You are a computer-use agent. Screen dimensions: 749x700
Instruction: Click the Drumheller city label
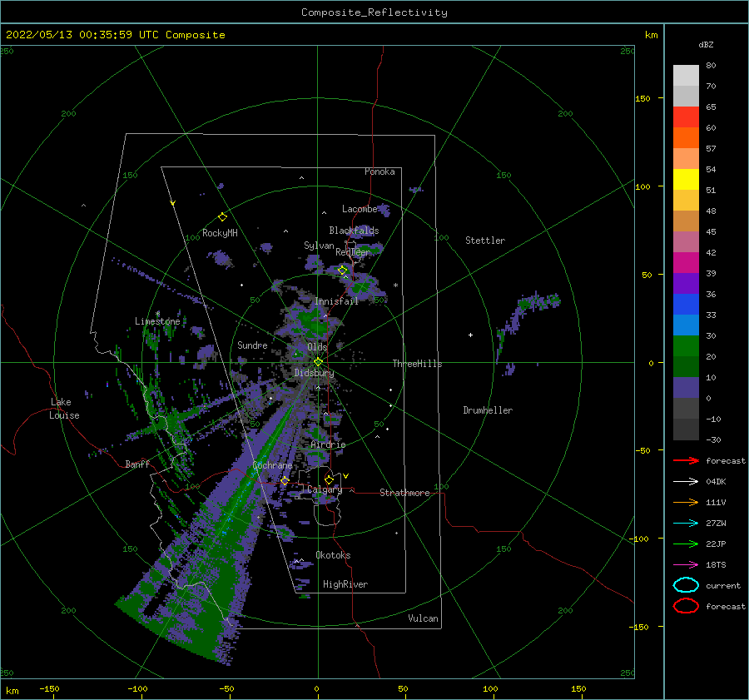pyautogui.click(x=488, y=410)
